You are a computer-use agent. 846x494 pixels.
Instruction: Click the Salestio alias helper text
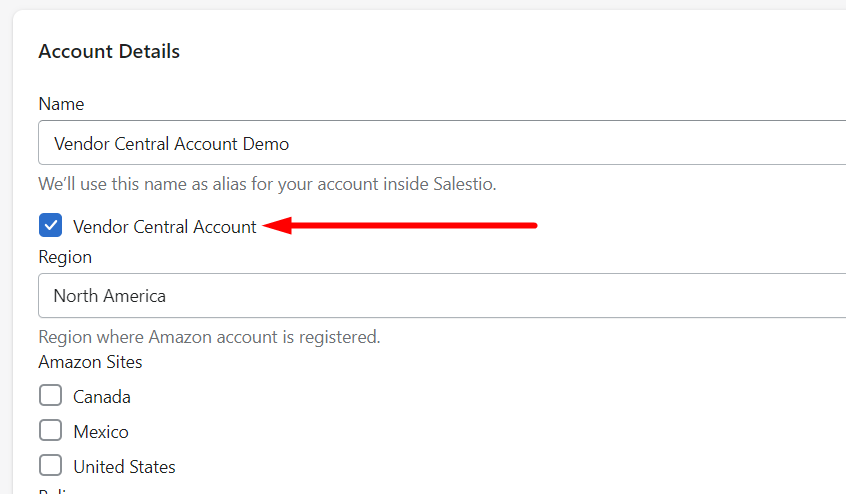click(x=267, y=184)
